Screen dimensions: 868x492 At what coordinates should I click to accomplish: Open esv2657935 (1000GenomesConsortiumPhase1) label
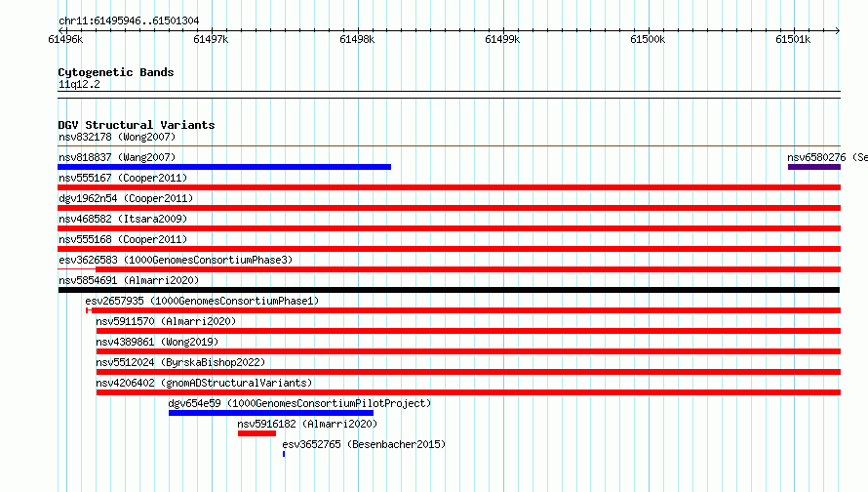202,301
